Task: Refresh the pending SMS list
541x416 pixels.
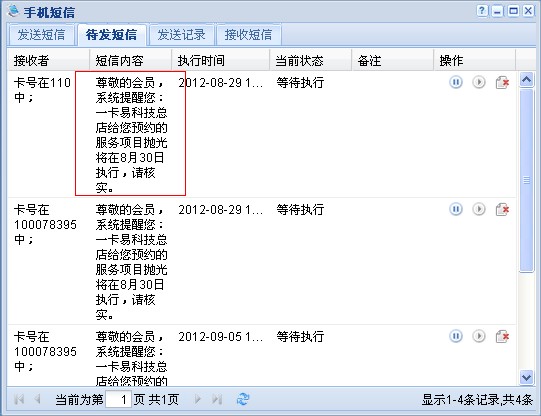Action: point(243,399)
